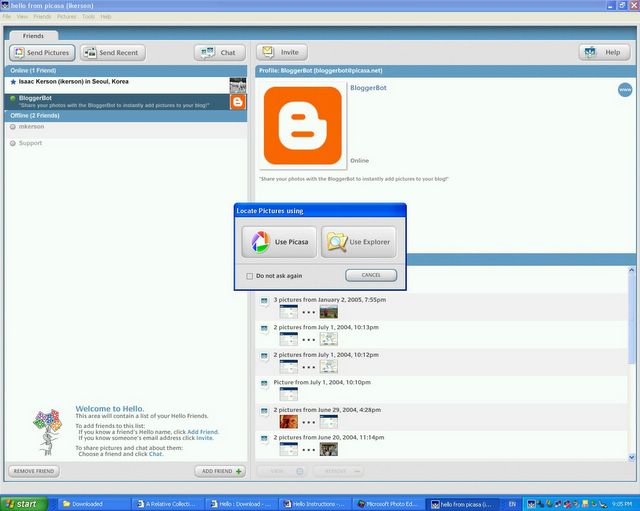Click "Picture from July 1, 2004, 10:10pm" text

coord(322,382)
